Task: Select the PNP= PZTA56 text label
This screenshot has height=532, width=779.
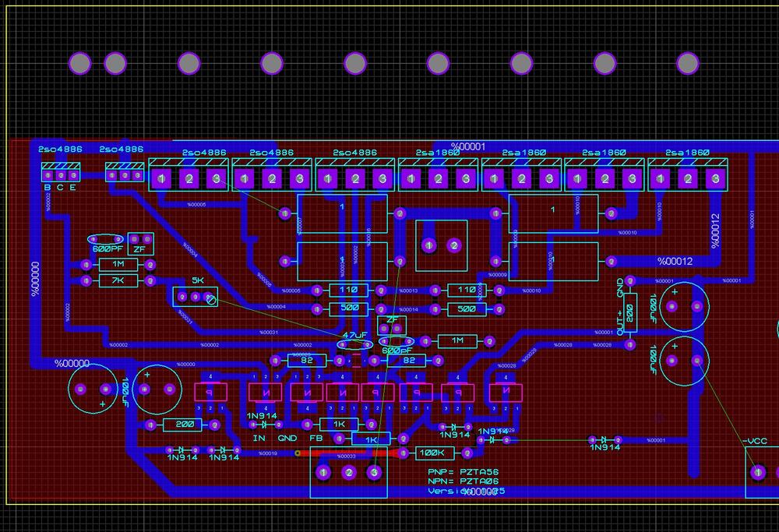Action: (x=464, y=472)
